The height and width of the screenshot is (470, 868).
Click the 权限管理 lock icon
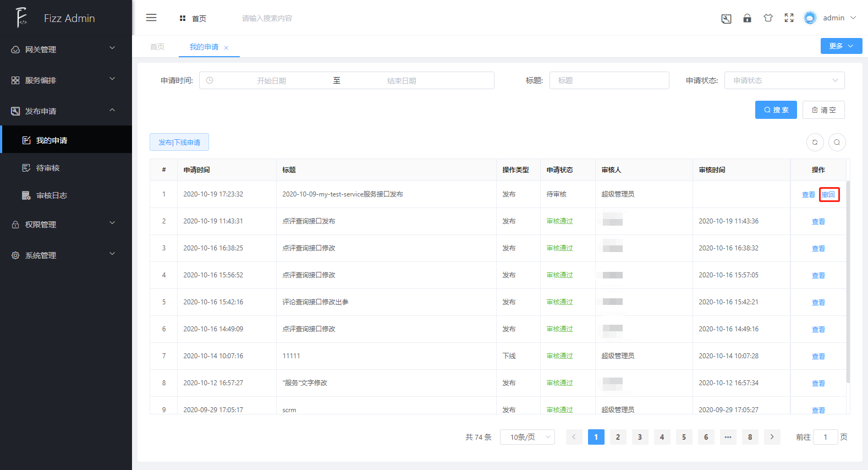15,225
